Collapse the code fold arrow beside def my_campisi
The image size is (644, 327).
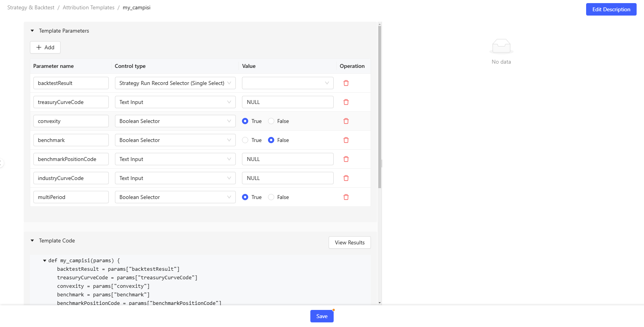pos(45,261)
